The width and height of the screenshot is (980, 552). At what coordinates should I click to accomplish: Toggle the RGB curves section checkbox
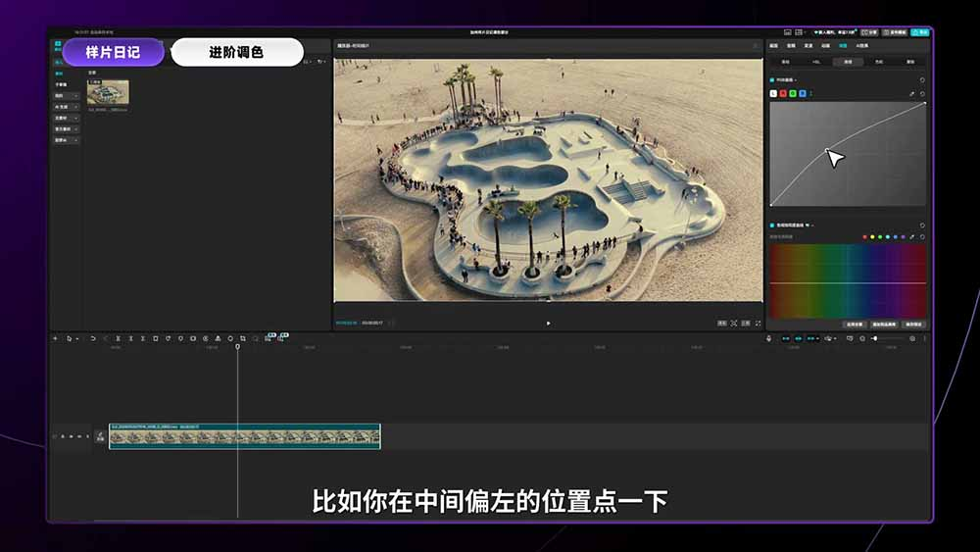pyautogui.click(x=772, y=80)
